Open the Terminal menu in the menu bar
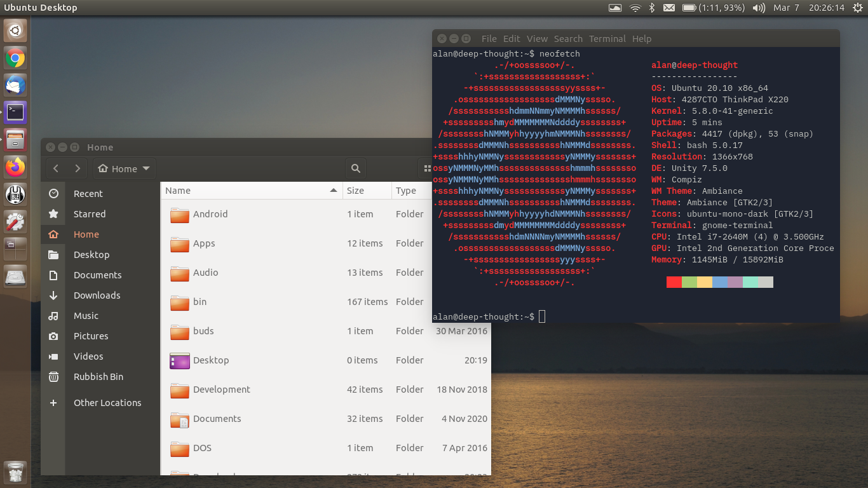Viewport: 868px width, 488px height. pyautogui.click(x=607, y=39)
